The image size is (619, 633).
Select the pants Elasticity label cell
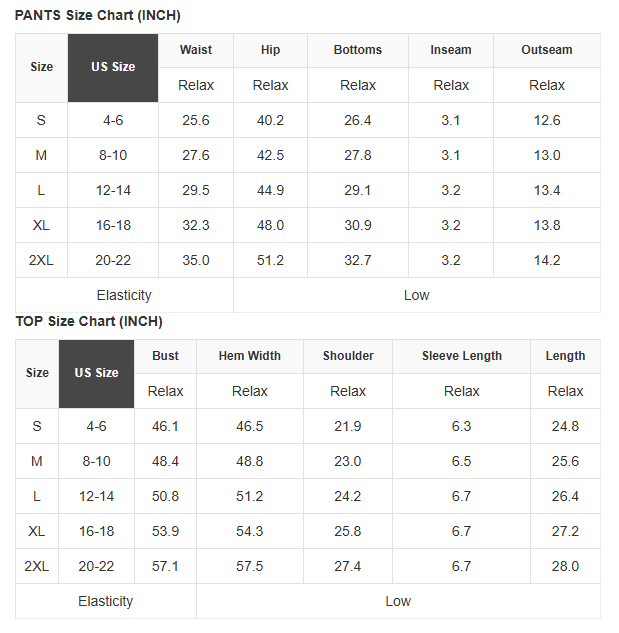(124, 296)
